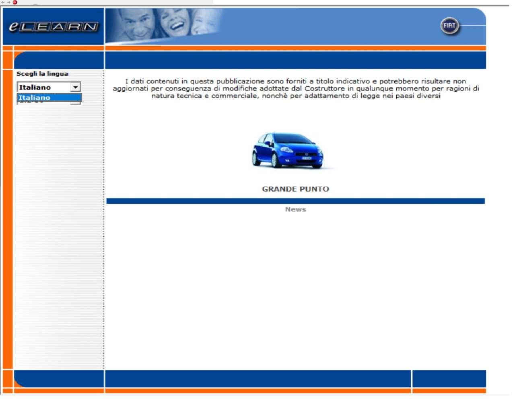Click the back arrow navigation icon
This screenshot has width=515, height=420.
pyautogui.click(x=3, y=2)
